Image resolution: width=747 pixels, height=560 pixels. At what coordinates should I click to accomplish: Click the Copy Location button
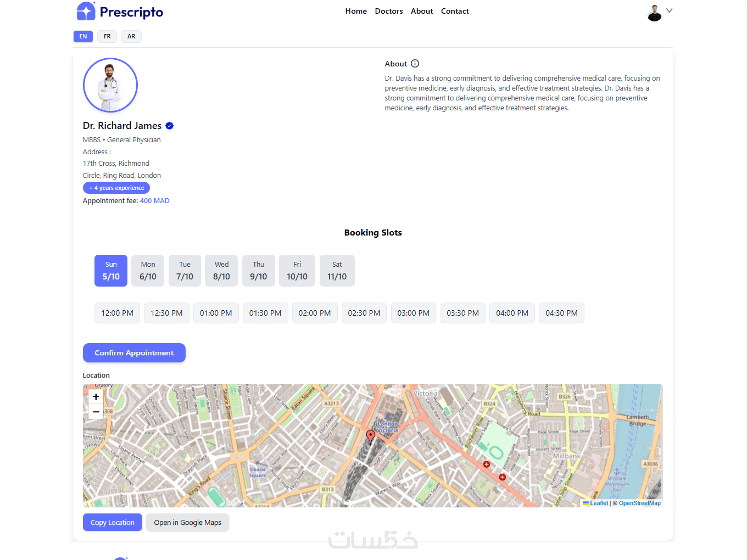(113, 523)
